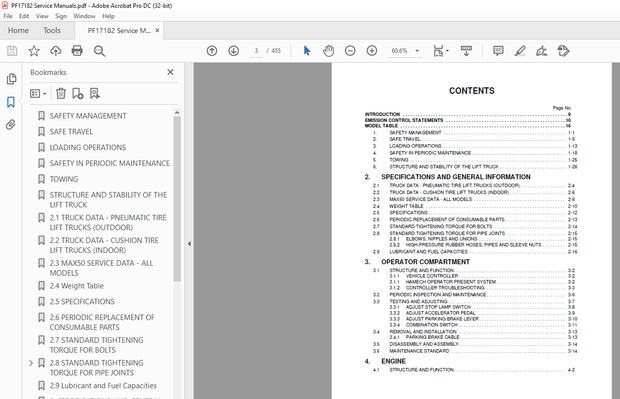Open SAFETY MANAGEMENT bookmark
The height and width of the screenshot is (399, 620).
click(x=88, y=116)
